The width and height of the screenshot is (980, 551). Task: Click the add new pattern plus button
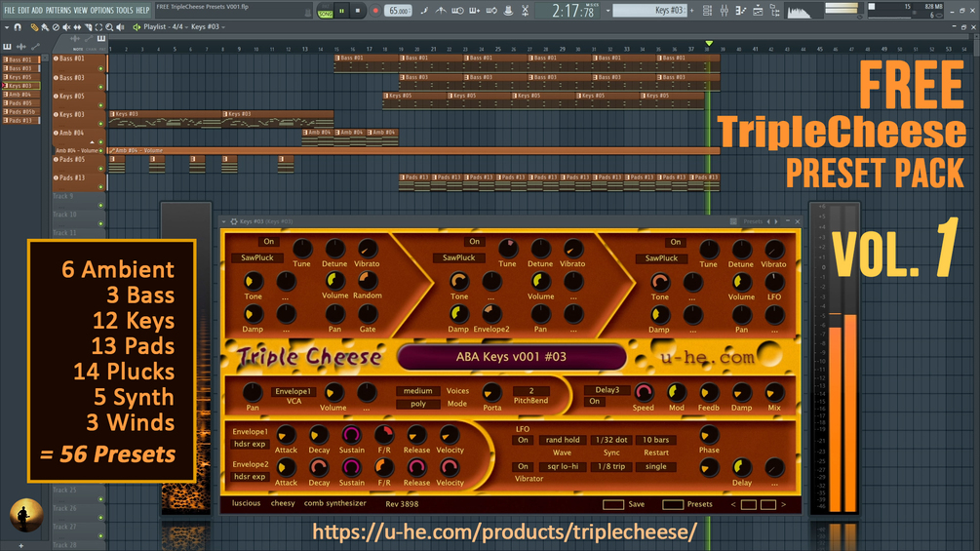(691, 11)
